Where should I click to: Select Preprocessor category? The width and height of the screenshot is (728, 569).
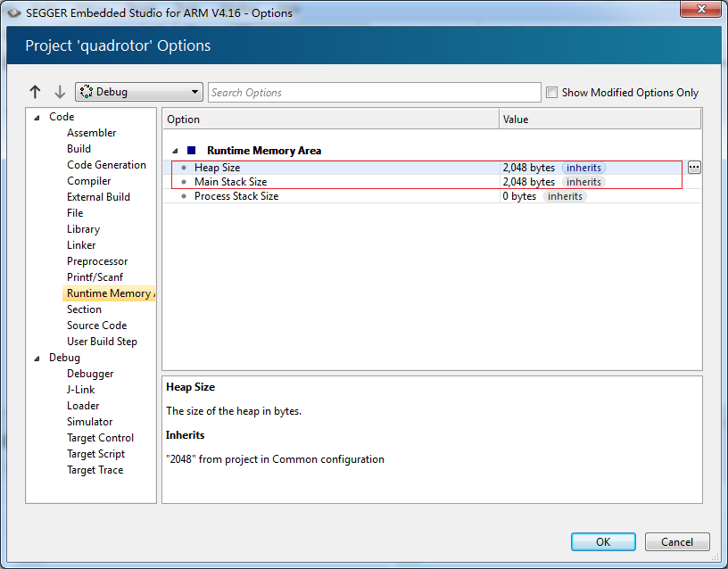point(97,262)
